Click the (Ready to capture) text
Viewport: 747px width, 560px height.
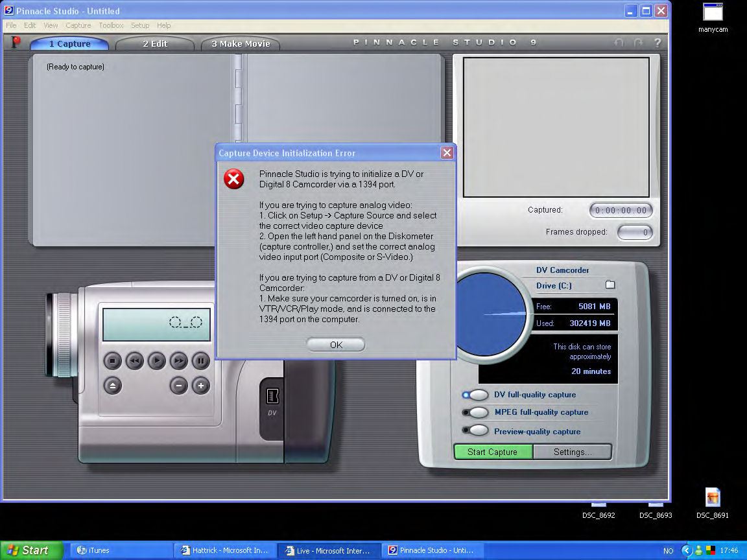pos(75,67)
